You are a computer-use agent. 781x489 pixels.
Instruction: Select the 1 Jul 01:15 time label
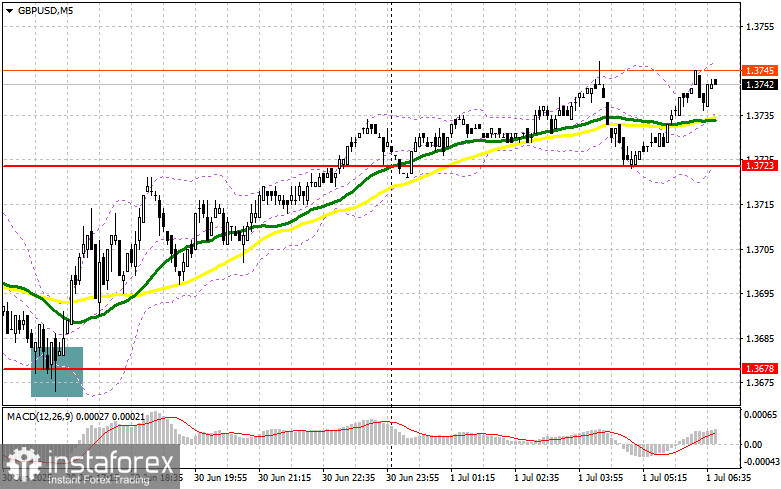(473, 478)
